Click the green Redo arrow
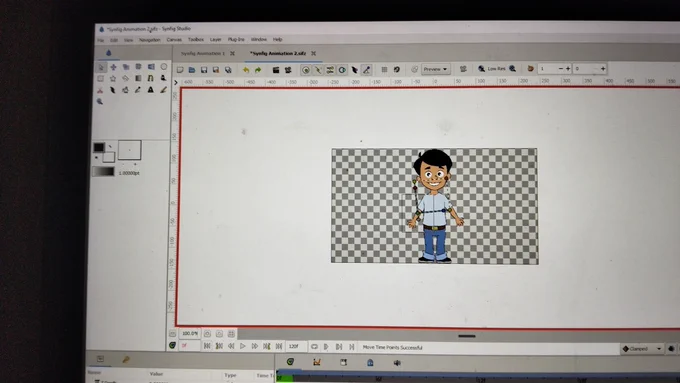The height and width of the screenshot is (383, 680). [258, 70]
